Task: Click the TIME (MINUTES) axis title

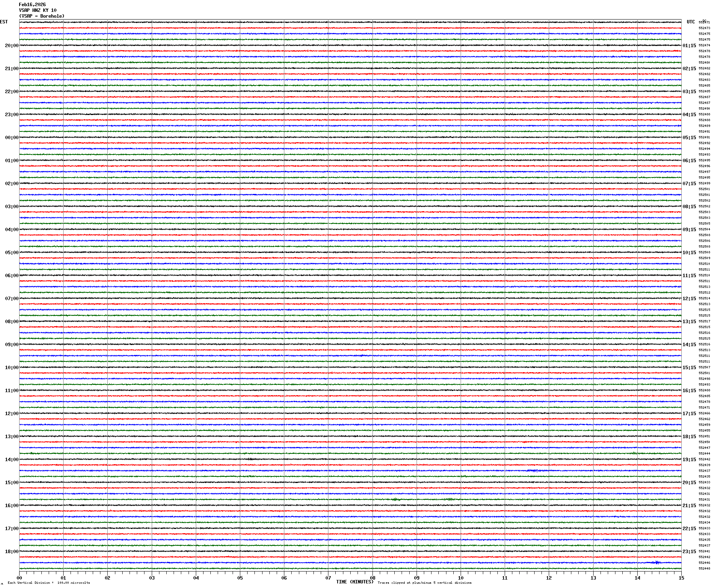Action: pyautogui.click(x=354, y=582)
